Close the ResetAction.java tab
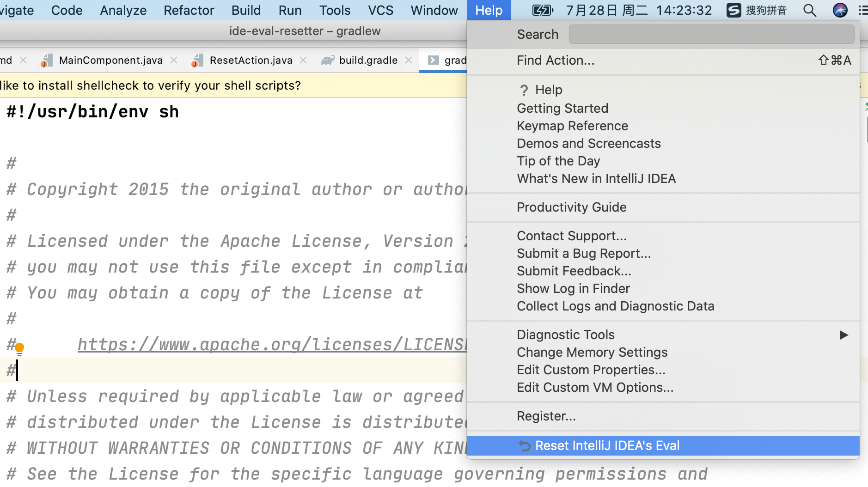Viewport: 868px width, 487px height. pyautogui.click(x=303, y=60)
